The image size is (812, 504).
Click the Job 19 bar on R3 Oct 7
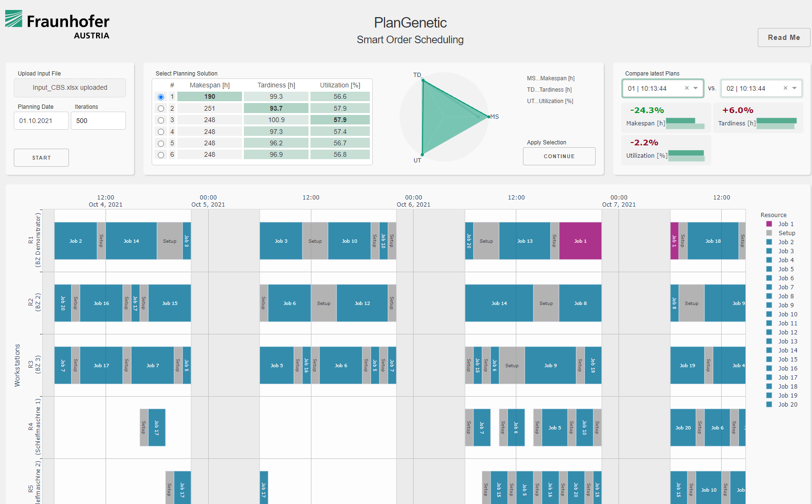[x=687, y=365]
